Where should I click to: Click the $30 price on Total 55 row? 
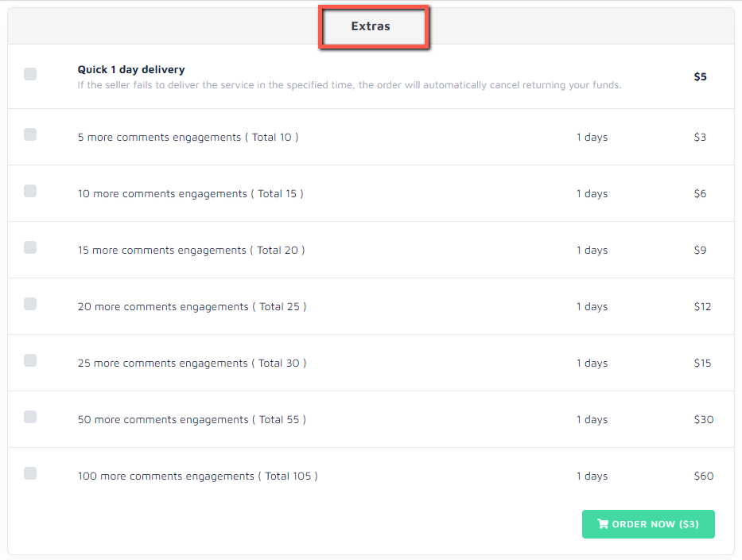tap(703, 419)
